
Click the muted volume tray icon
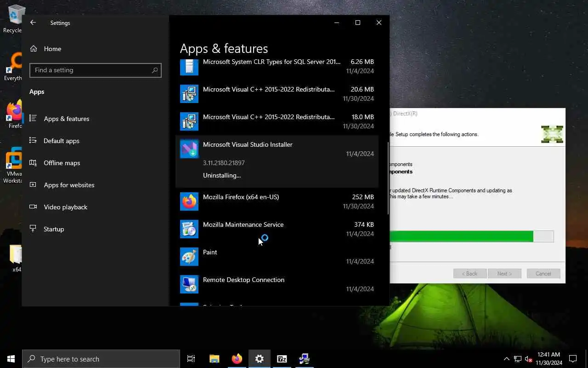(528, 359)
